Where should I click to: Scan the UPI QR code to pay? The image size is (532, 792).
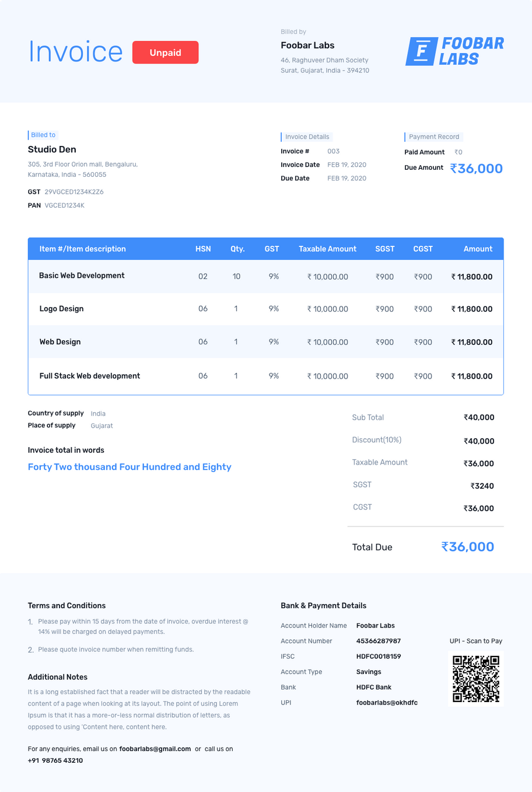(x=476, y=678)
